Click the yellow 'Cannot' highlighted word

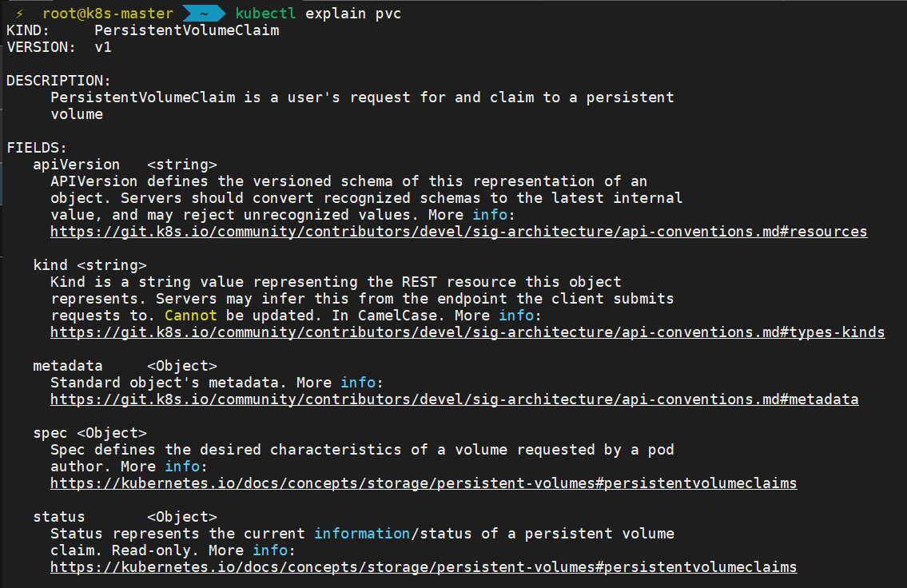191,316
